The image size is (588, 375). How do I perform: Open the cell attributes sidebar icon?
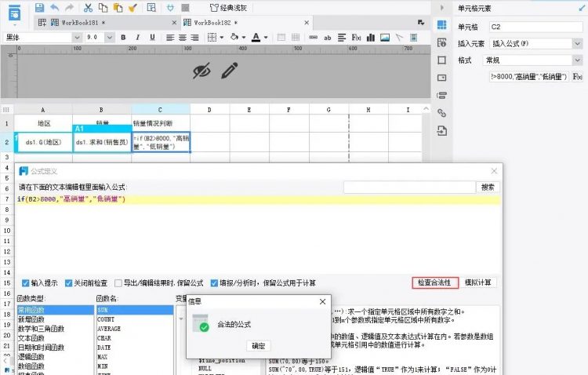441,42
